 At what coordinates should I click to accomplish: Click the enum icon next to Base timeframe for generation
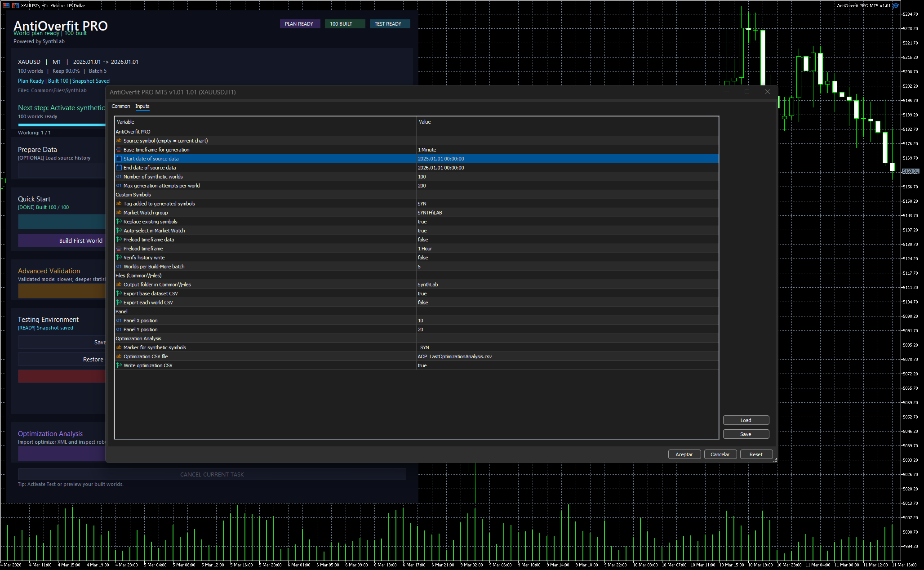pos(119,150)
